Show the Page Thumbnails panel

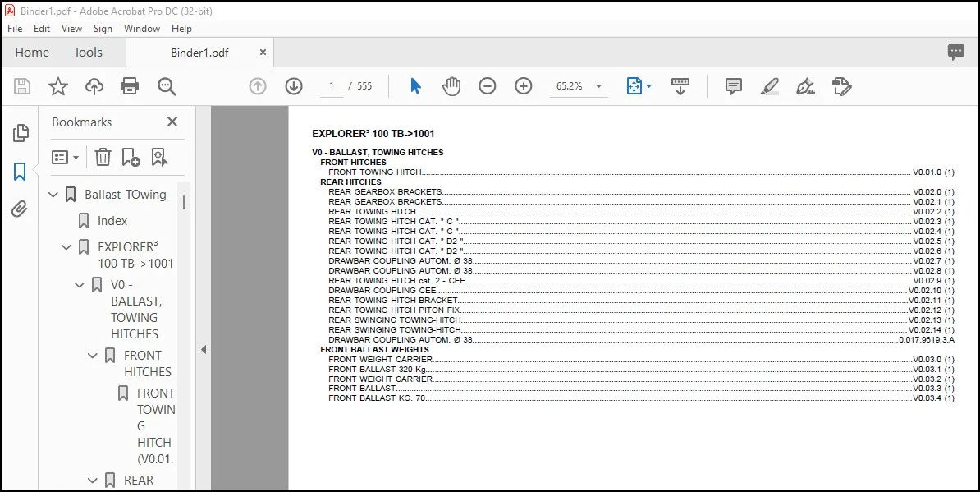coord(20,132)
